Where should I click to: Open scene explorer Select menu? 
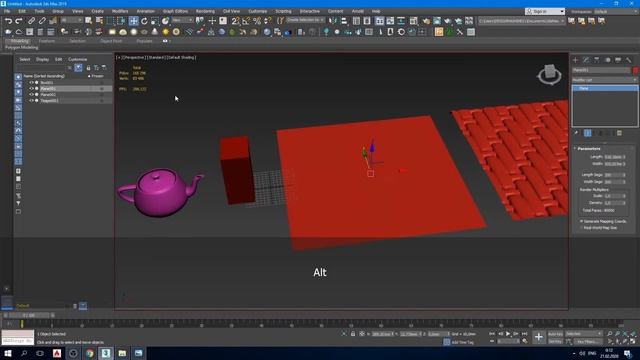24,59
